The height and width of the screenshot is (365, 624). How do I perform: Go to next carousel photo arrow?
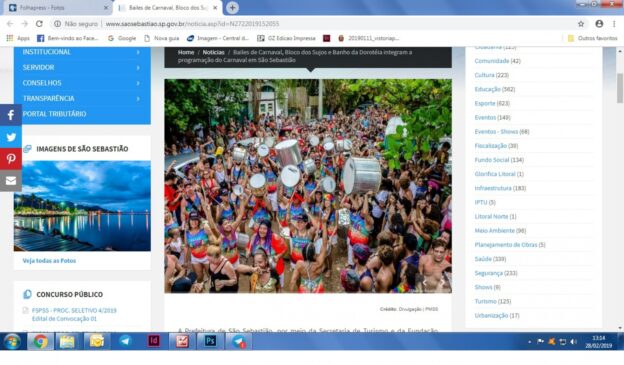pyautogui.click(x=443, y=282)
